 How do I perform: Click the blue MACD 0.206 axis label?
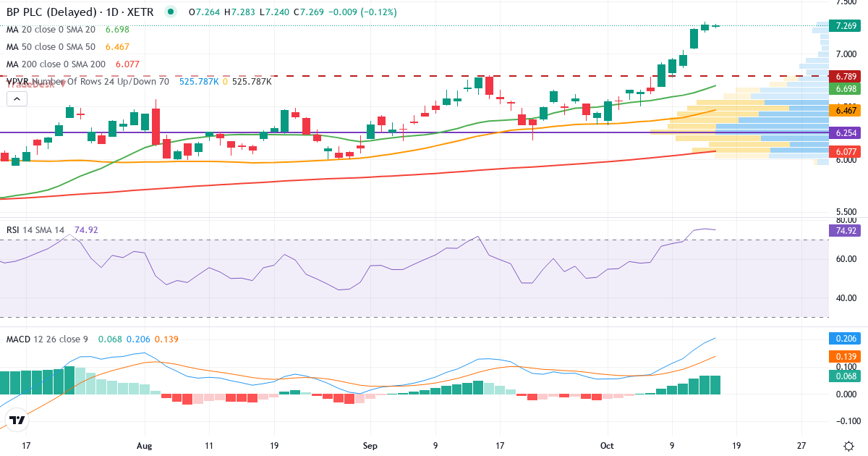pos(846,338)
